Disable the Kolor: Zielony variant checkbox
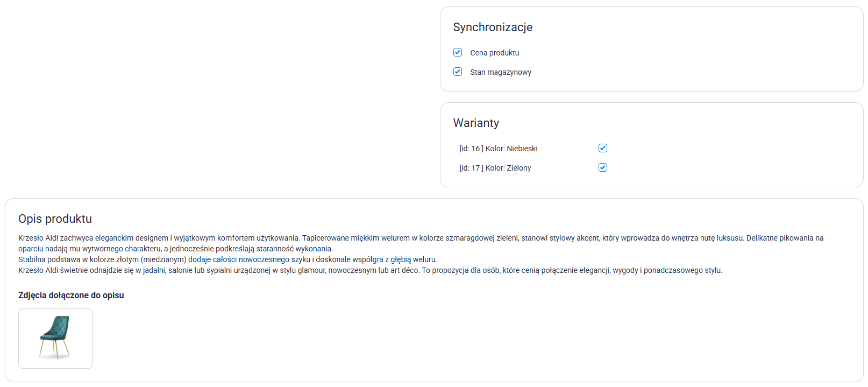 (x=603, y=167)
